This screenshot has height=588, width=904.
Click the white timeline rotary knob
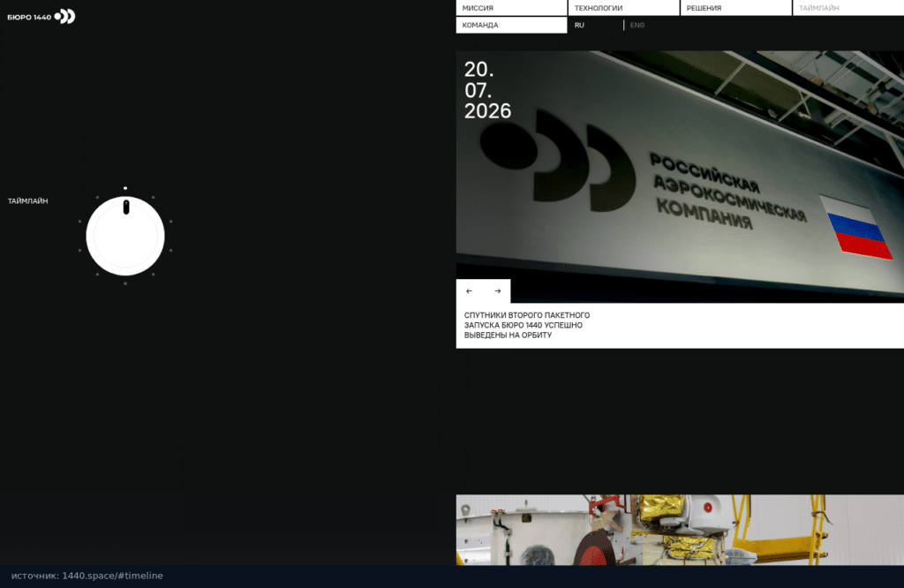coord(125,236)
